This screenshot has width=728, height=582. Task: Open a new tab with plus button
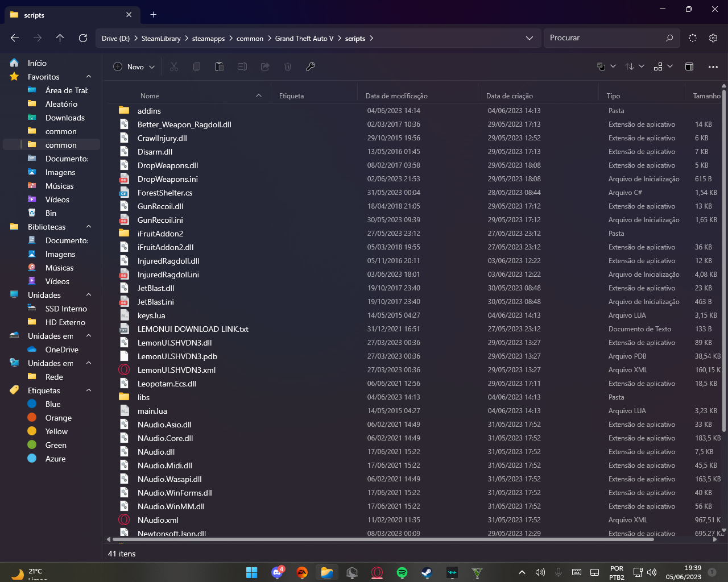tap(153, 15)
